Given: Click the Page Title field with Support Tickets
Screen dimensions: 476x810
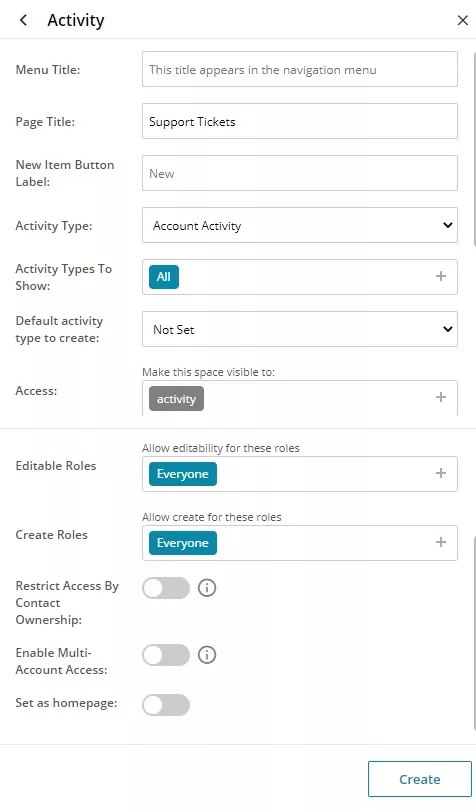Looking at the screenshot, I should pyautogui.click(x=300, y=121).
